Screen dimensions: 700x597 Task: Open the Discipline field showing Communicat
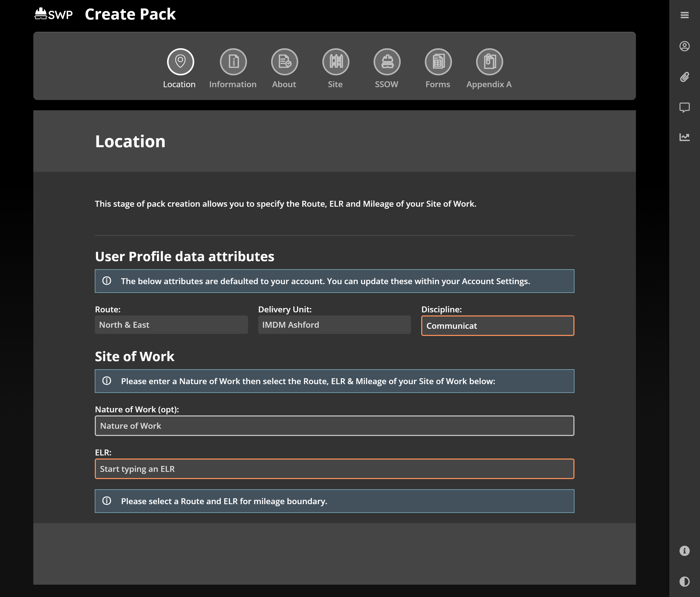tap(497, 325)
